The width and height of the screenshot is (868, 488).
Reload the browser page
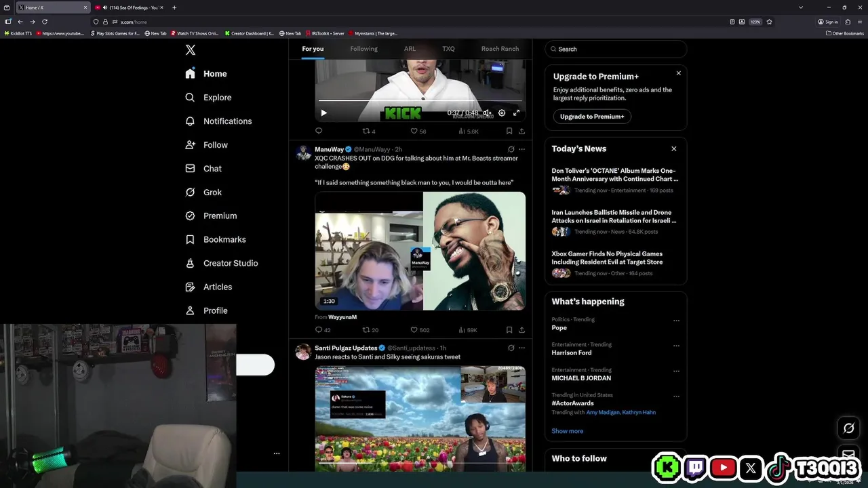45,22
